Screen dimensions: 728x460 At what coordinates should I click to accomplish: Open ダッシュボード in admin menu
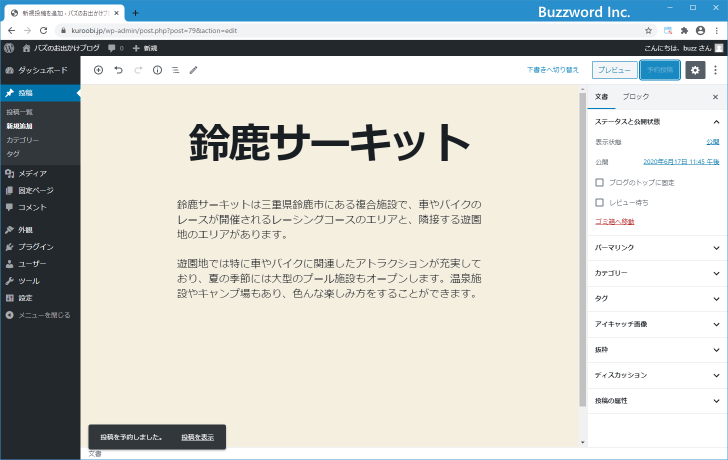40,70
